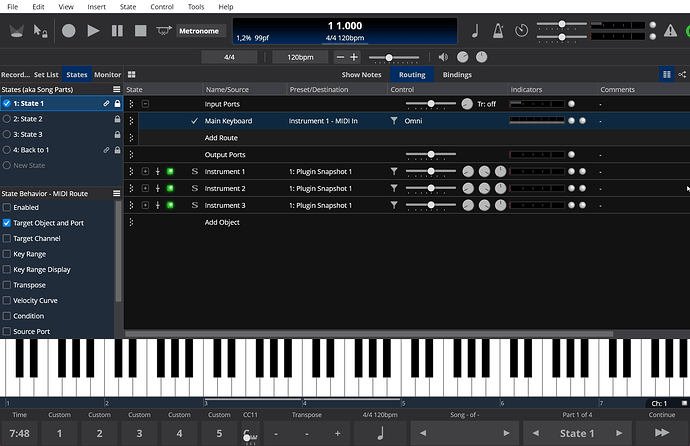Pause playback in the transport toolbar
The width and height of the screenshot is (690, 446).
(117, 31)
